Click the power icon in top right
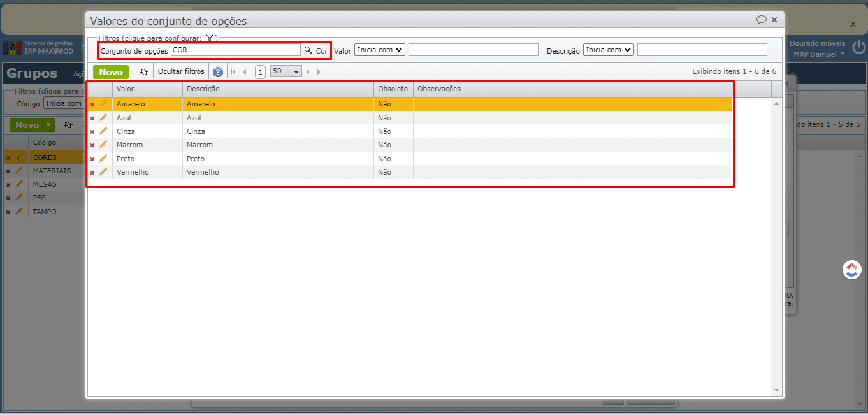Screen dimensions: 868x415 click(x=859, y=47)
